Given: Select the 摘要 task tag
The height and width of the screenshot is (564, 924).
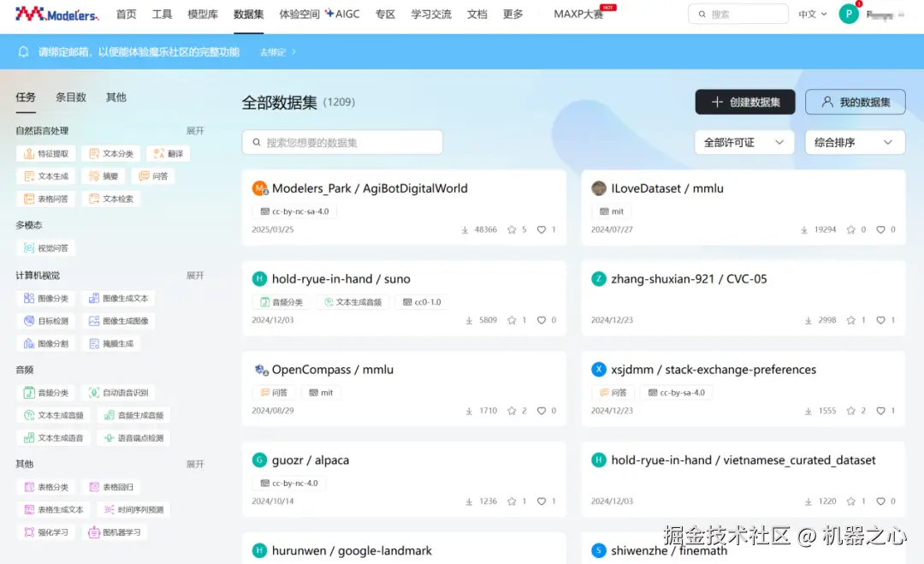Looking at the screenshot, I should 104,176.
